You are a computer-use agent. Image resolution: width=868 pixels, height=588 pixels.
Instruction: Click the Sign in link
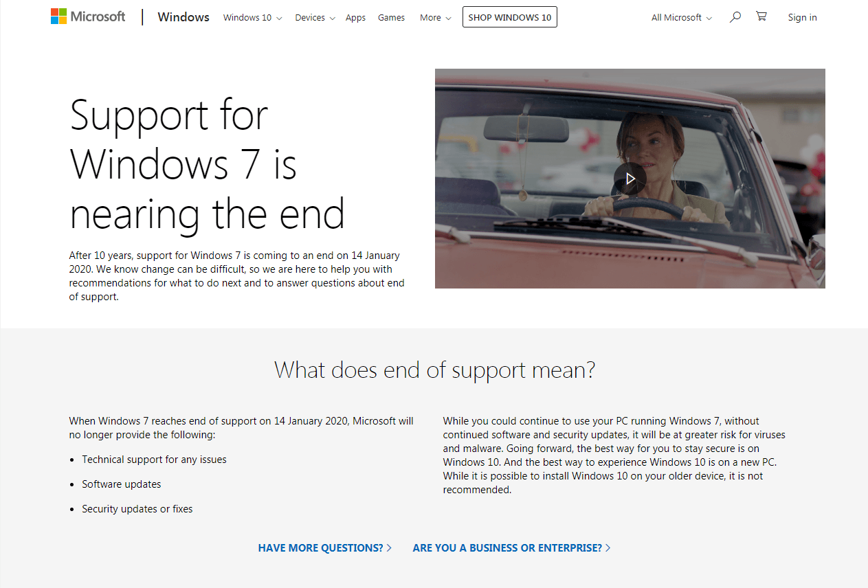pos(802,18)
